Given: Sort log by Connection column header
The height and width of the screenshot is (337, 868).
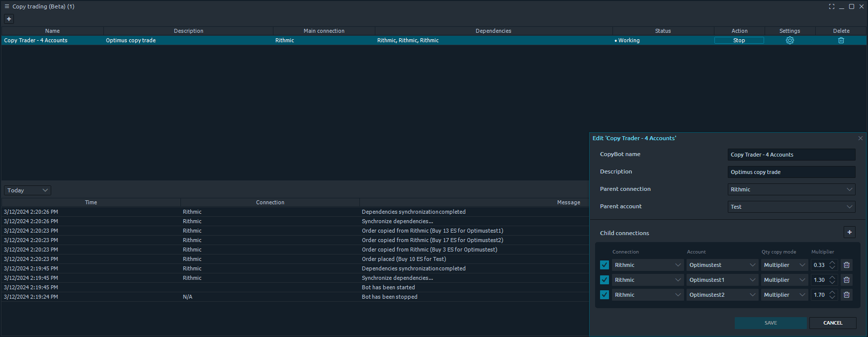Looking at the screenshot, I should pos(270,202).
